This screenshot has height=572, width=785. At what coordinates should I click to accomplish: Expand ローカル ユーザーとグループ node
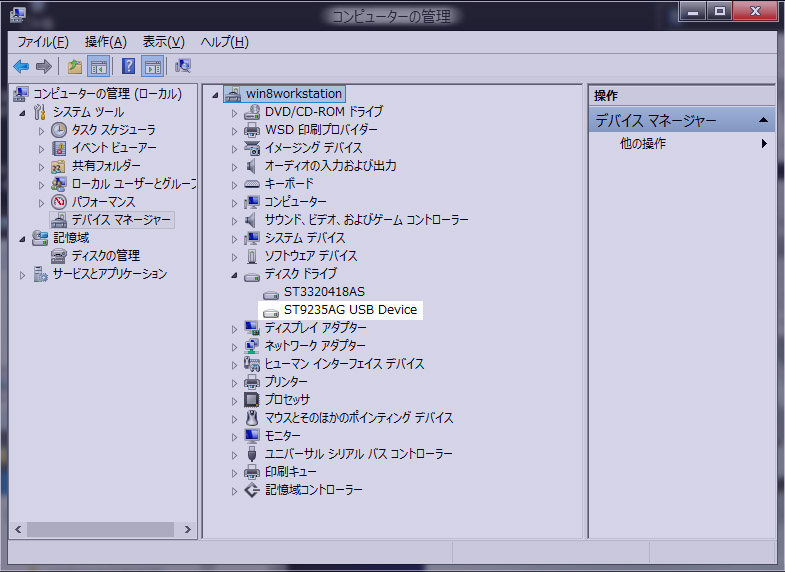click(42, 185)
